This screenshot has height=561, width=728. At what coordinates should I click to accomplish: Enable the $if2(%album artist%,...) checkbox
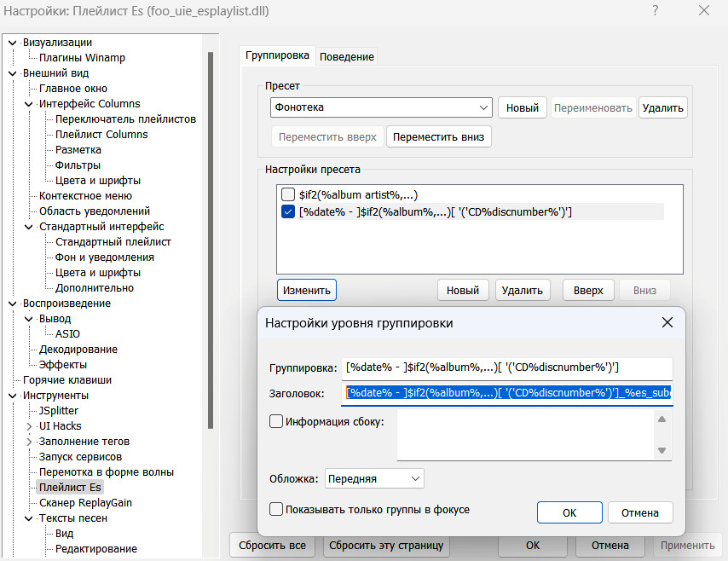[x=288, y=194]
